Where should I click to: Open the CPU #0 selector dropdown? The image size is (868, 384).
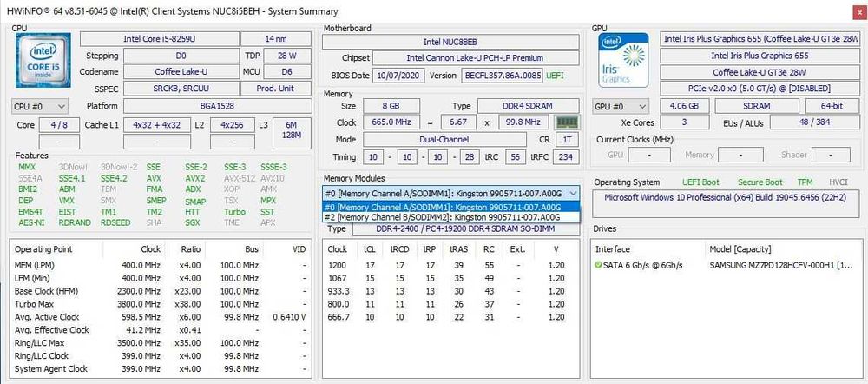tap(40, 106)
